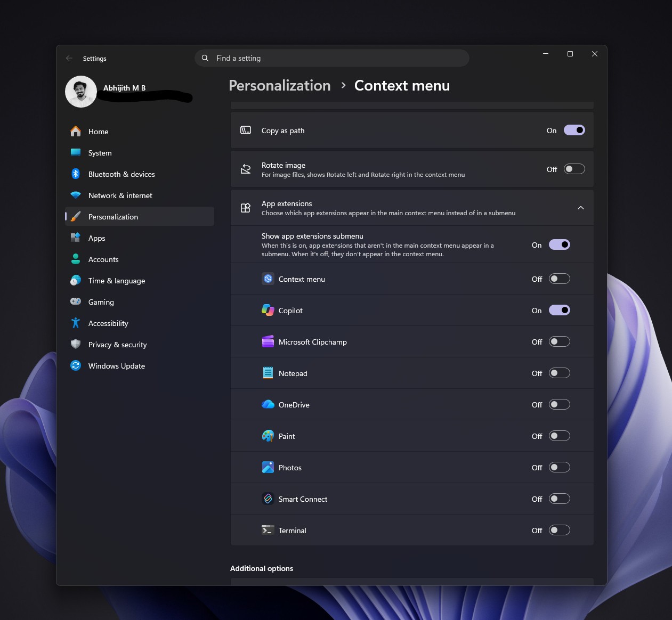Click the Time & language globe icon
The image size is (672, 620).
[76, 280]
